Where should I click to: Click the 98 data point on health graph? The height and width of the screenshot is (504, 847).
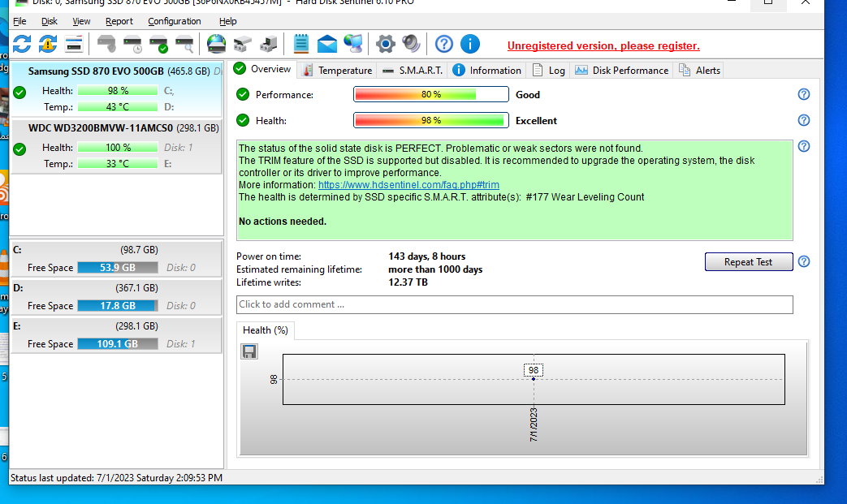[534, 379]
